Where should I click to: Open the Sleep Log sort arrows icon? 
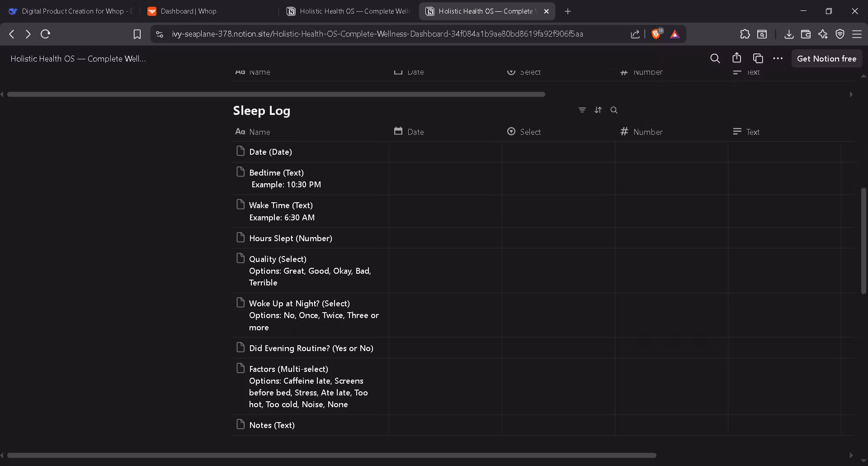598,110
